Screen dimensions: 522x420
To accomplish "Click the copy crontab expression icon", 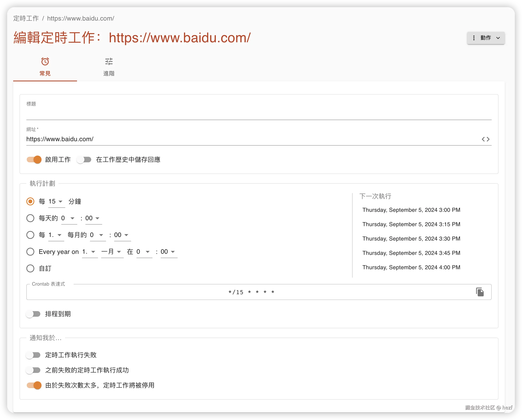I will click(480, 292).
